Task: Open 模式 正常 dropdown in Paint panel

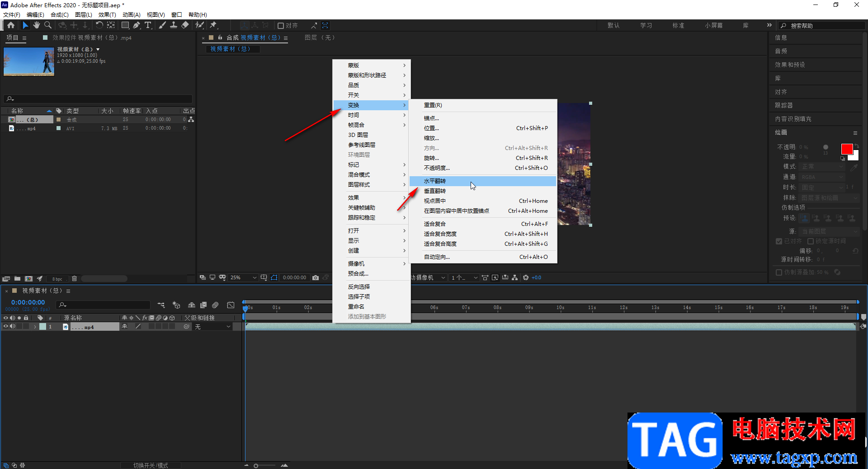Action: point(822,167)
